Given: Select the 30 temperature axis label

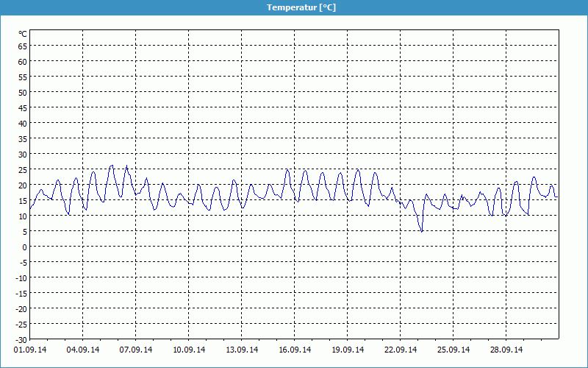Looking at the screenshot, I should click(22, 154).
